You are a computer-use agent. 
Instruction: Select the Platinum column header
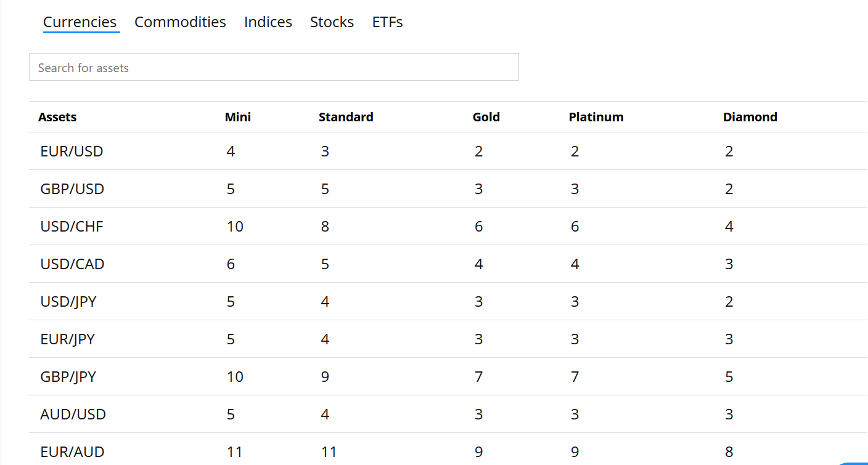click(x=596, y=117)
